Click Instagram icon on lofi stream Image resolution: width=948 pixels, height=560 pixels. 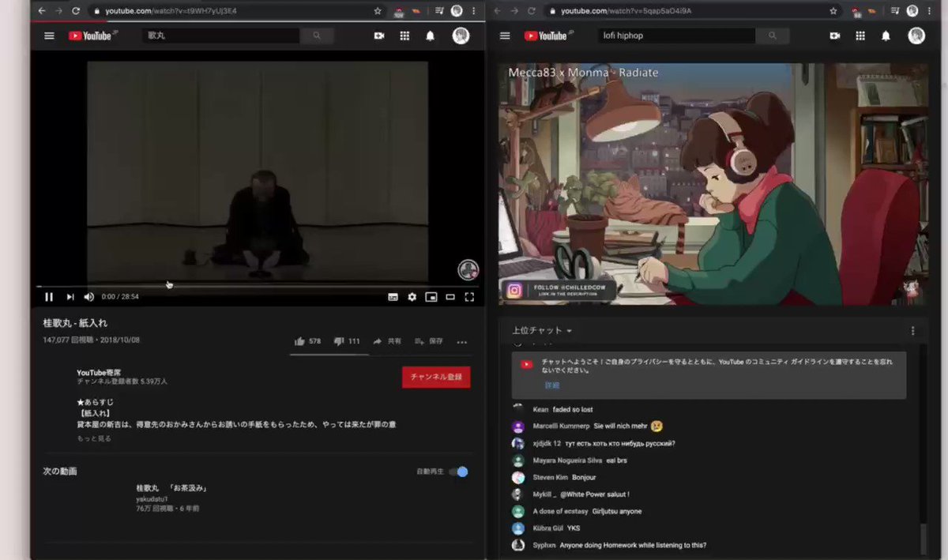(x=515, y=291)
